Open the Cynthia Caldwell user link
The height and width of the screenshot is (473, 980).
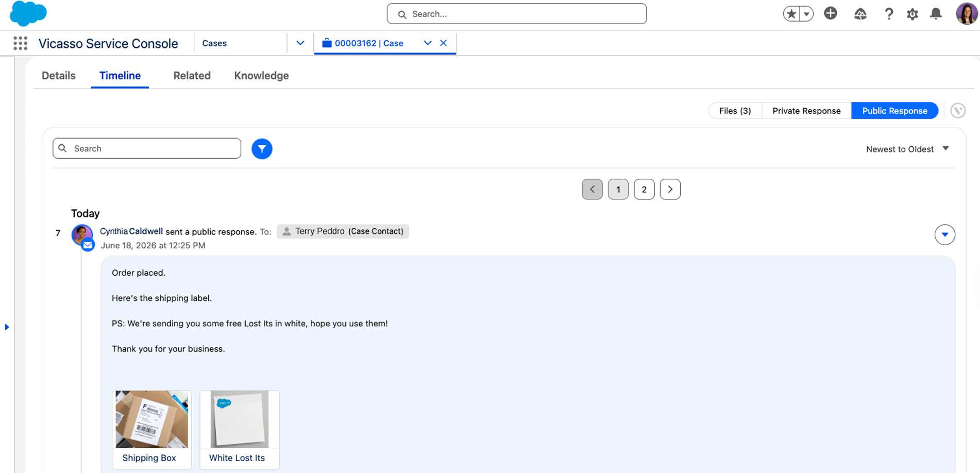131,231
